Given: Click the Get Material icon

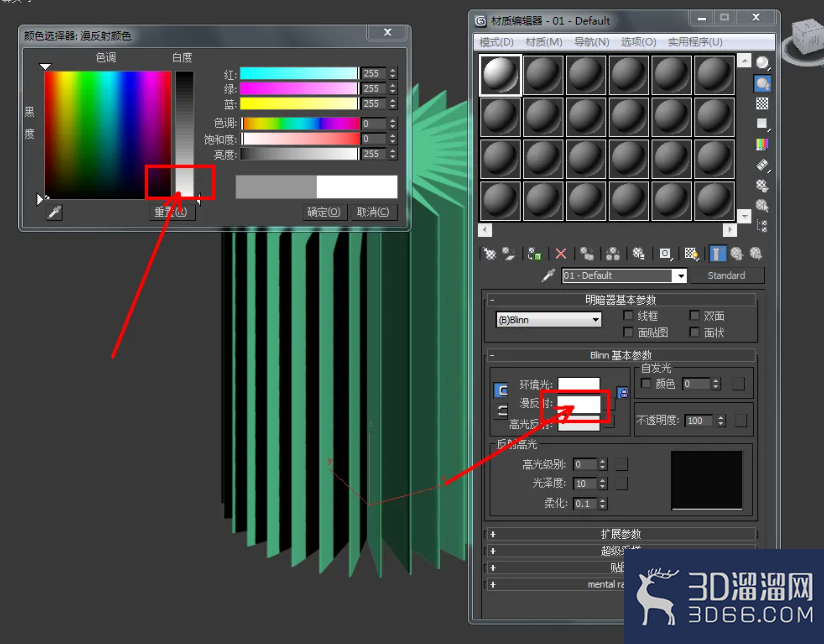Looking at the screenshot, I should coord(490,254).
